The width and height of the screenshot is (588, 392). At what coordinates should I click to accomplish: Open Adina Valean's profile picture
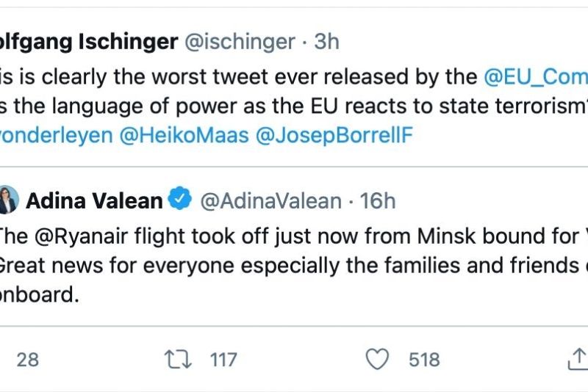(x=9, y=200)
